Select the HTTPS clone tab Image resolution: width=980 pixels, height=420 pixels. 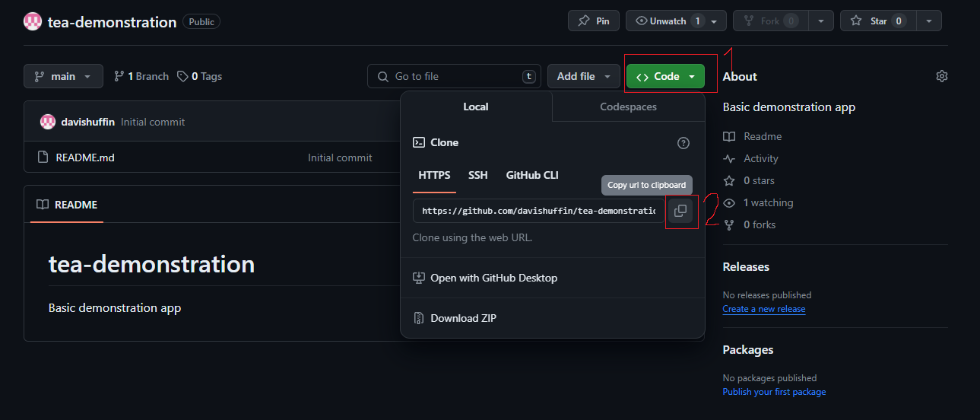click(x=434, y=175)
